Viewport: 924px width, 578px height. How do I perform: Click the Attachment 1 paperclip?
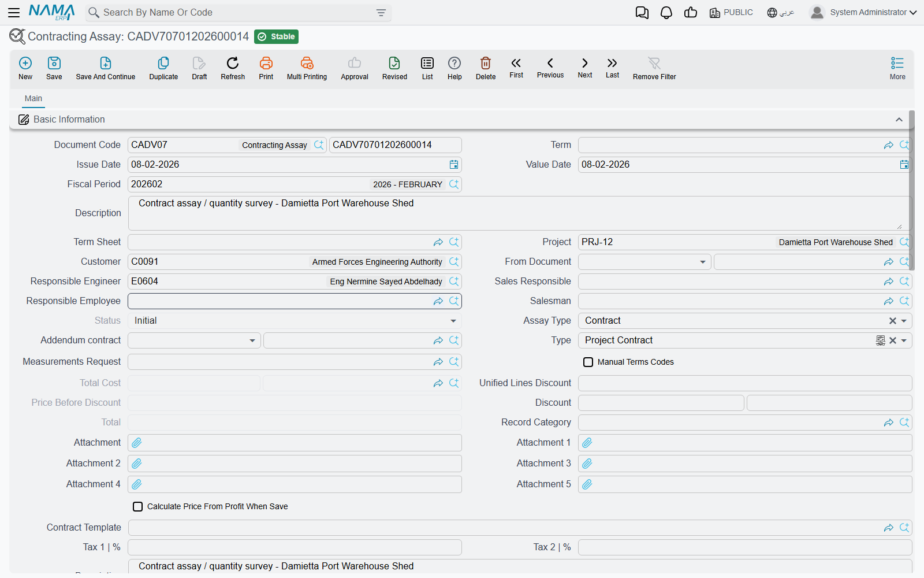click(587, 443)
